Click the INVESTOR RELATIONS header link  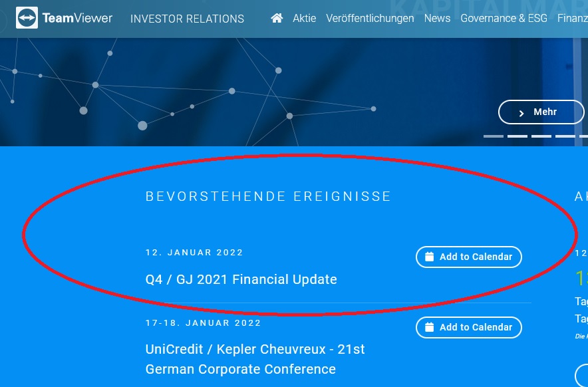[187, 19]
